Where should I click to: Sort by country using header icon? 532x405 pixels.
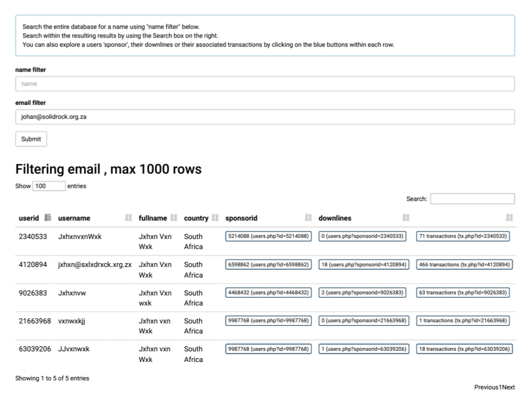[215, 218]
